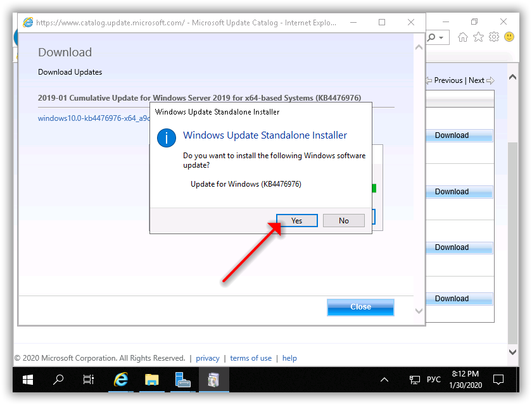Image resolution: width=532 pixels, height=405 pixels.
Task: Open the network status tray icon
Action: click(414, 380)
